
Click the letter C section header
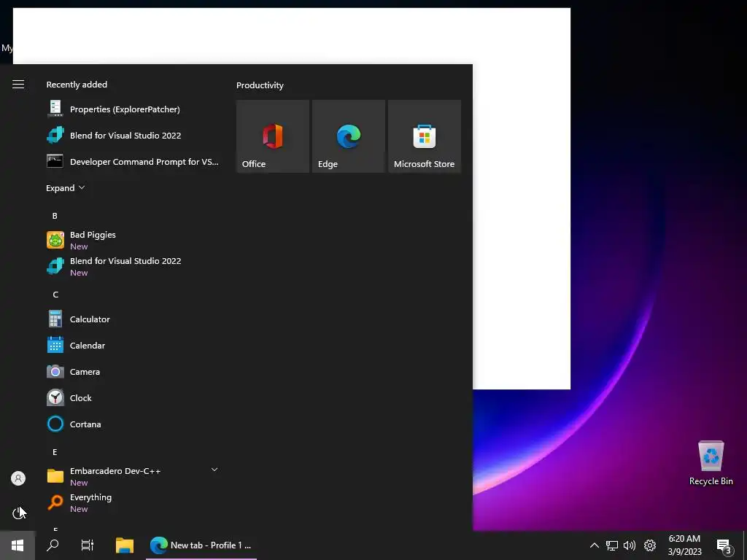[55, 295]
